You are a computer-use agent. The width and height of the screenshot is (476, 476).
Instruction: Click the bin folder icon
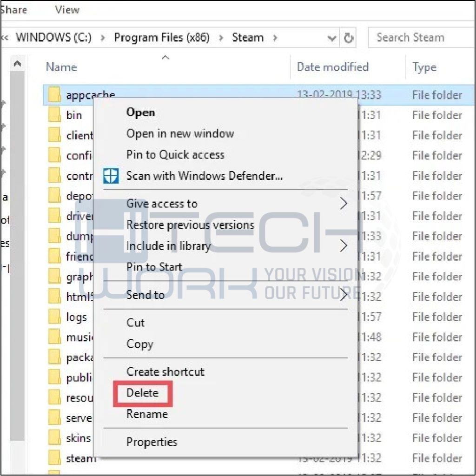point(55,115)
